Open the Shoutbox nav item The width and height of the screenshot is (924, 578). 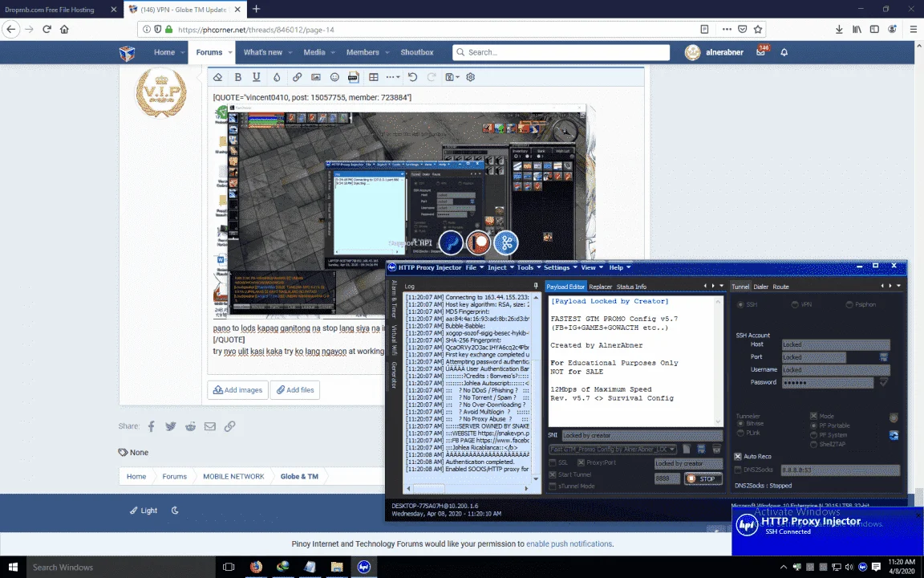pos(416,52)
